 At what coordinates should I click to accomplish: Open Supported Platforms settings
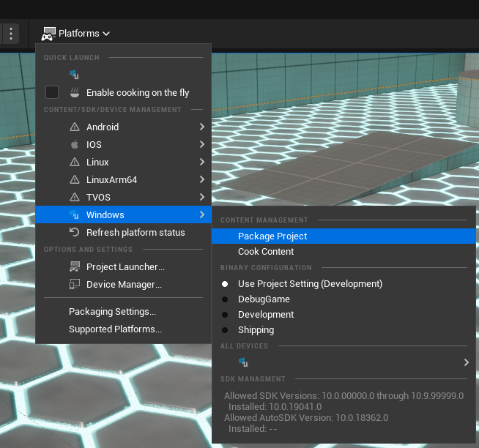123,329
